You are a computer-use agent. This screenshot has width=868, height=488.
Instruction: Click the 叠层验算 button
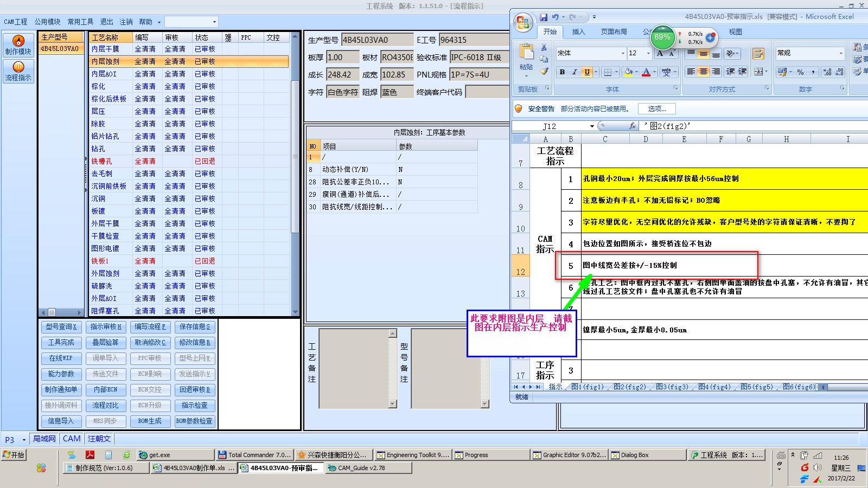[x=106, y=342]
